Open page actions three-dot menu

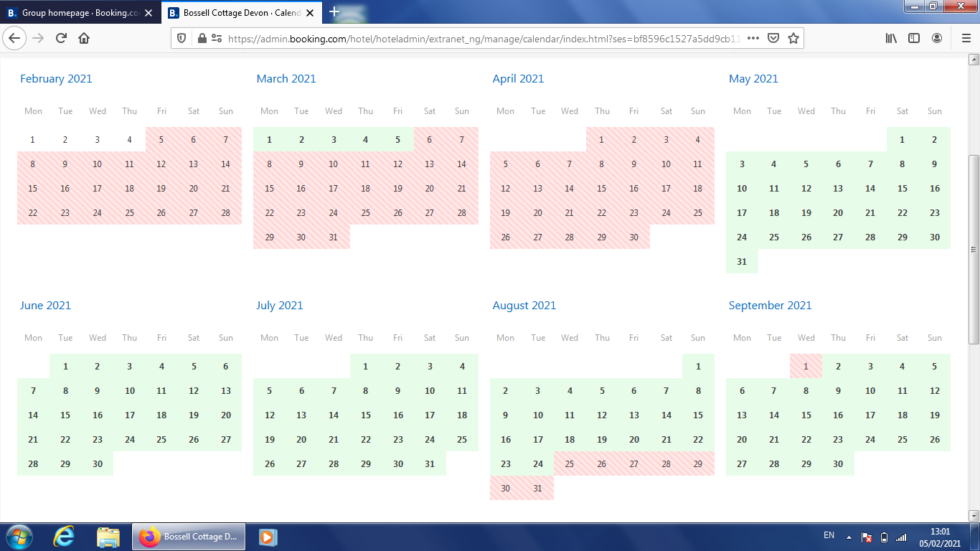click(753, 39)
